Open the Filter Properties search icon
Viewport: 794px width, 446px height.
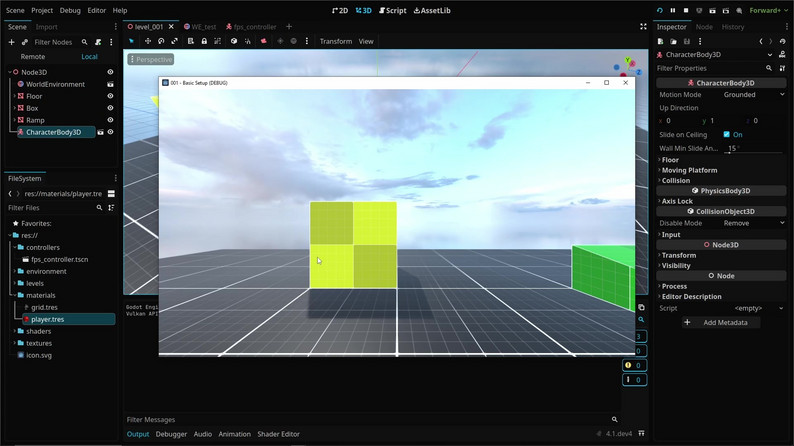(x=769, y=68)
